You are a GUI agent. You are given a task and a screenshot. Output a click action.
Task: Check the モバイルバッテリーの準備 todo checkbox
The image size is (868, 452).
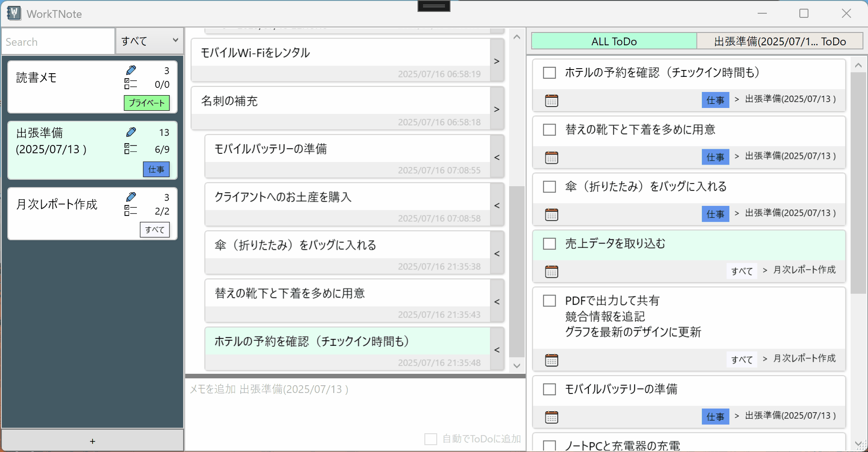549,389
